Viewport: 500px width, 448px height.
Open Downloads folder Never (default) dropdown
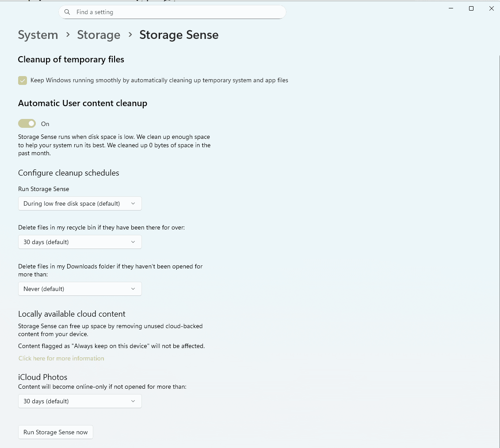(x=80, y=289)
